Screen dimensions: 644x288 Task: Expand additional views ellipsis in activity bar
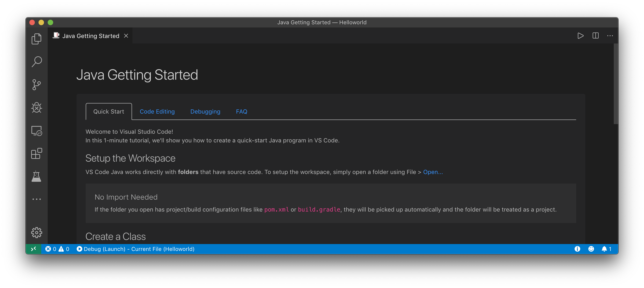coord(36,199)
